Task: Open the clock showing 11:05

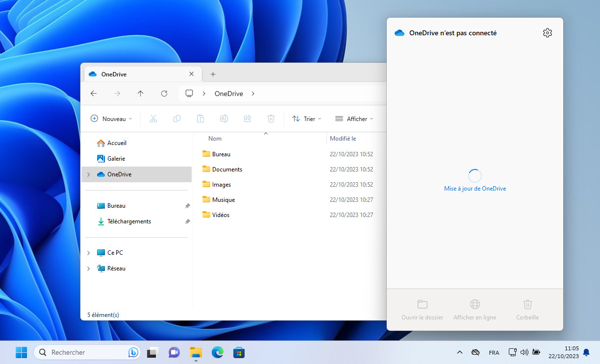Action: point(564,352)
